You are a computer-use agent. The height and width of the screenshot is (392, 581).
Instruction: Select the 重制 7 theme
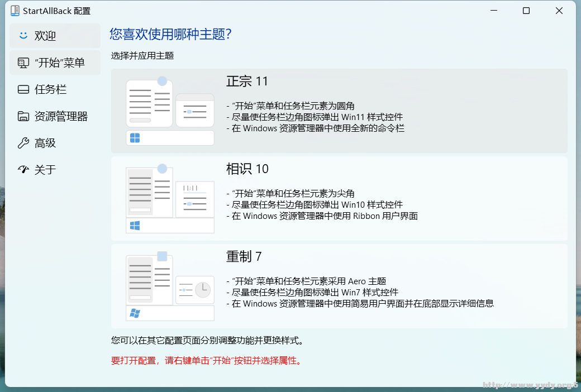click(x=339, y=286)
